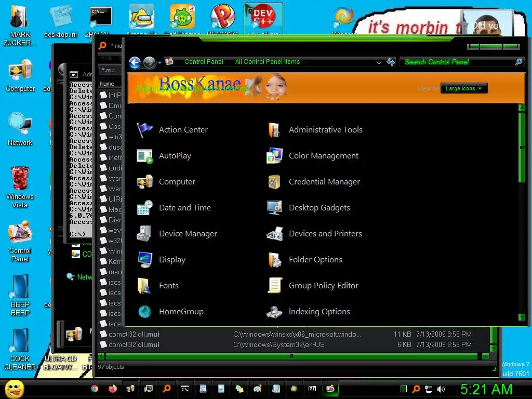Click All Control Panel Items breadcrumb
This screenshot has width=532, height=399.
click(268, 62)
